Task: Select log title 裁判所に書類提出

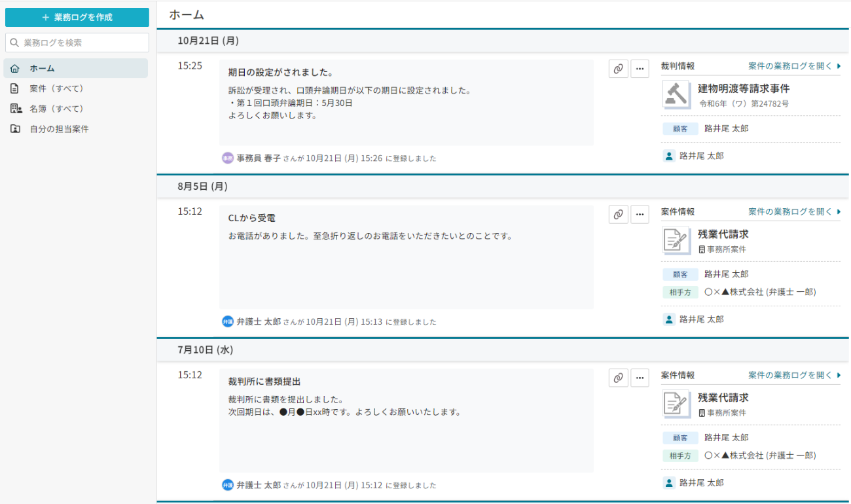Action: 264,382
